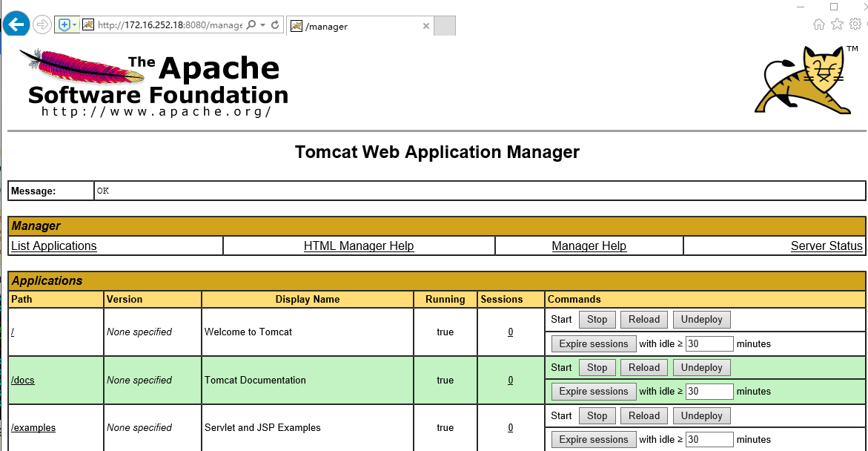Open address bar autocomplete dropdown arrow
The width and height of the screenshot is (868, 451).
(x=263, y=25)
